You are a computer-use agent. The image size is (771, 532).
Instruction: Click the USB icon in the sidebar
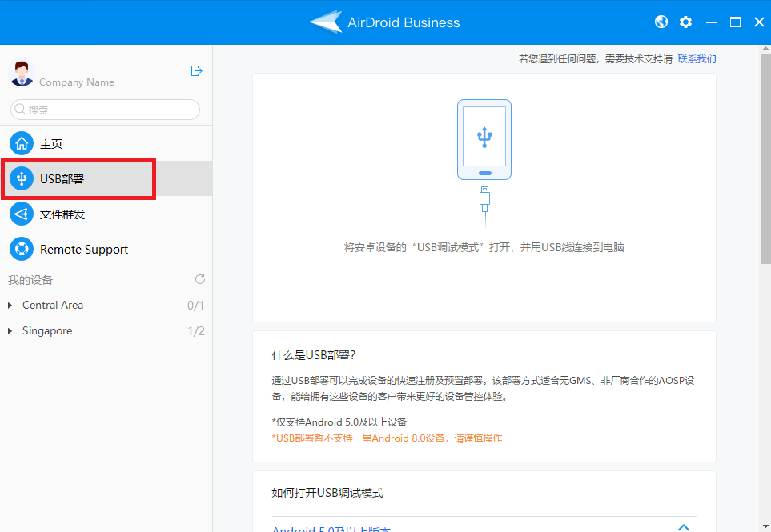[22, 178]
